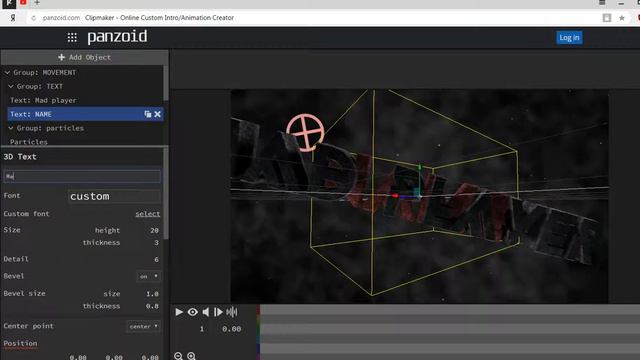Click the 3D Text content input field

click(x=82, y=176)
